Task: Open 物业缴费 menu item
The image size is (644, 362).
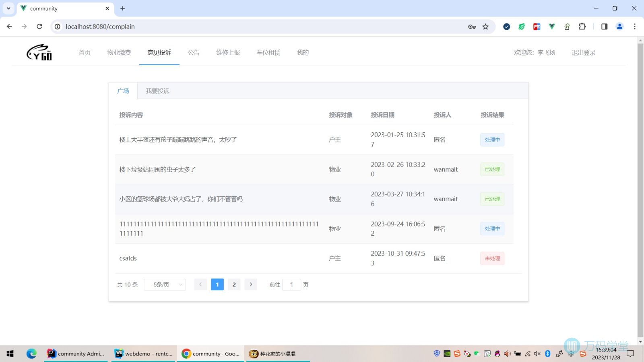Action: tap(119, 52)
